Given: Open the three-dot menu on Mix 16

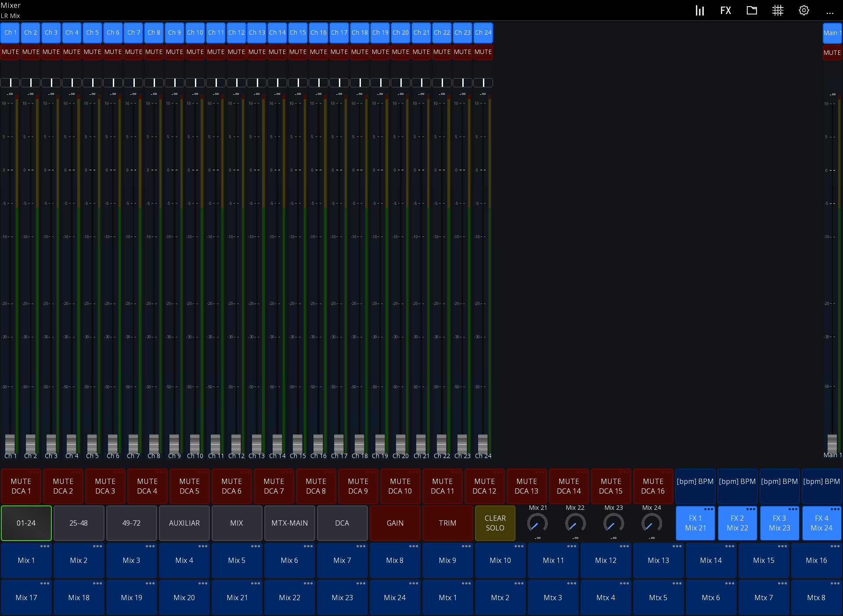Looking at the screenshot, I should point(835,547).
